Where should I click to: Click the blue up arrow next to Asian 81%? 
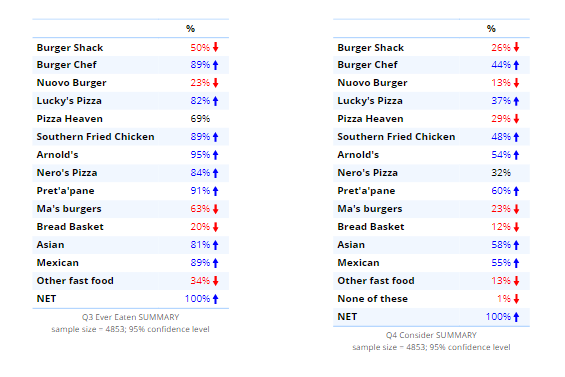(x=215, y=245)
